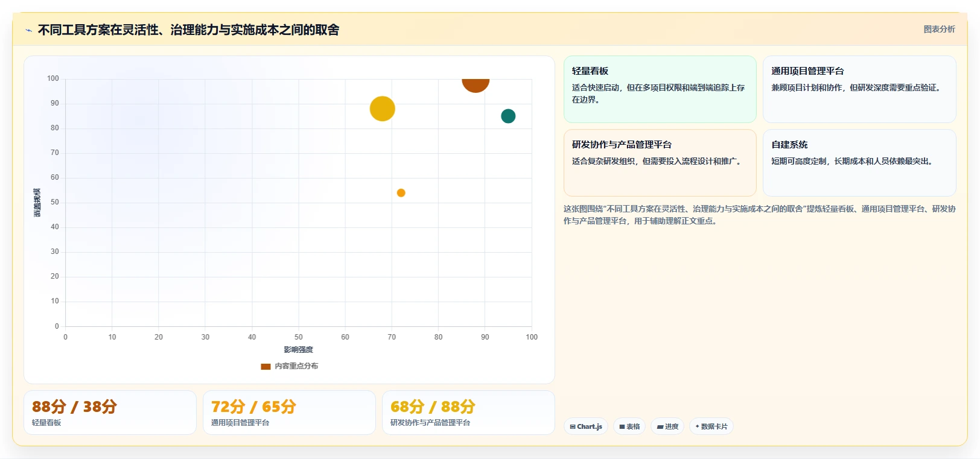Select the Chart.js tag chip

586,426
